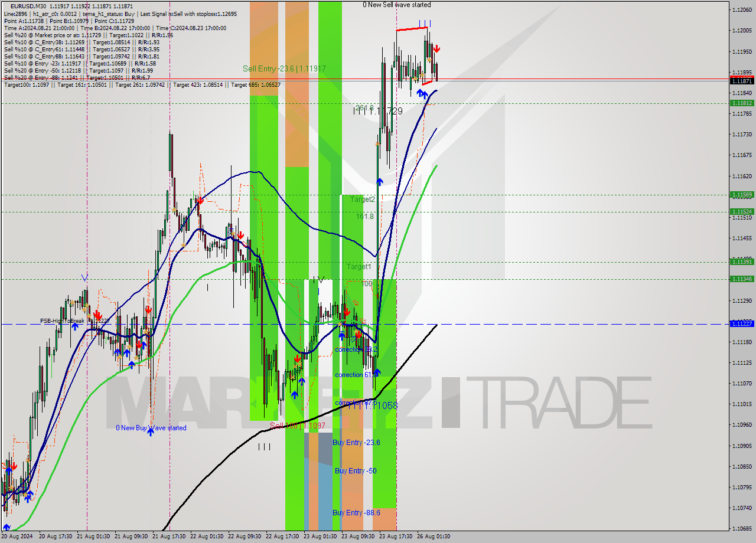Click the '161.8' Fibonacci label
Viewport: 756px width, 543px height.
pos(364,217)
